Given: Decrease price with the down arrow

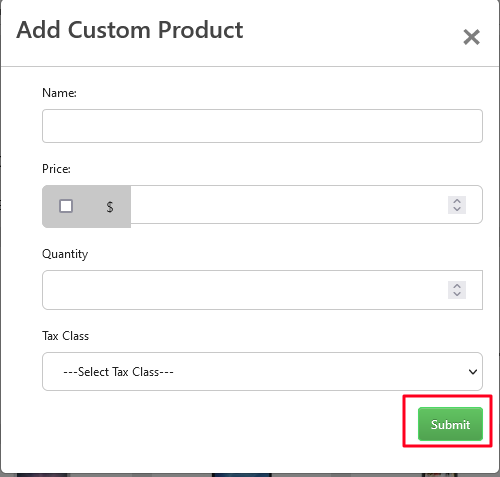Looking at the screenshot, I should pyautogui.click(x=457, y=209).
